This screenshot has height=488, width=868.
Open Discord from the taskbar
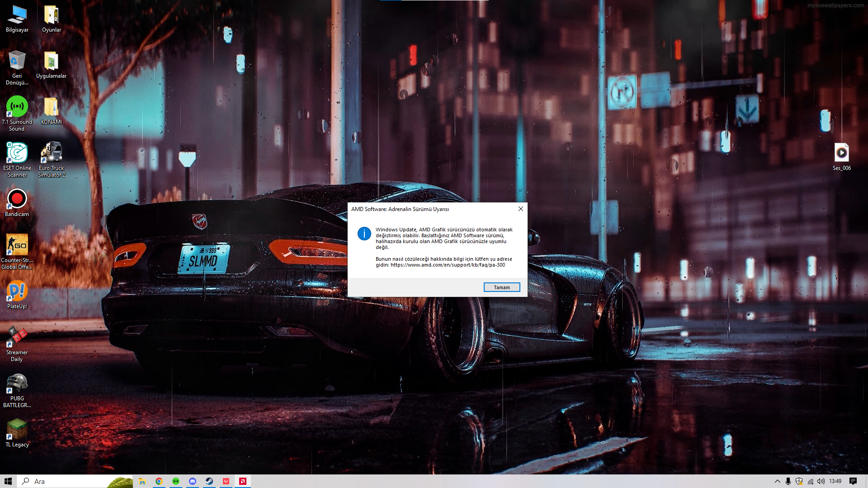(x=193, y=481)
